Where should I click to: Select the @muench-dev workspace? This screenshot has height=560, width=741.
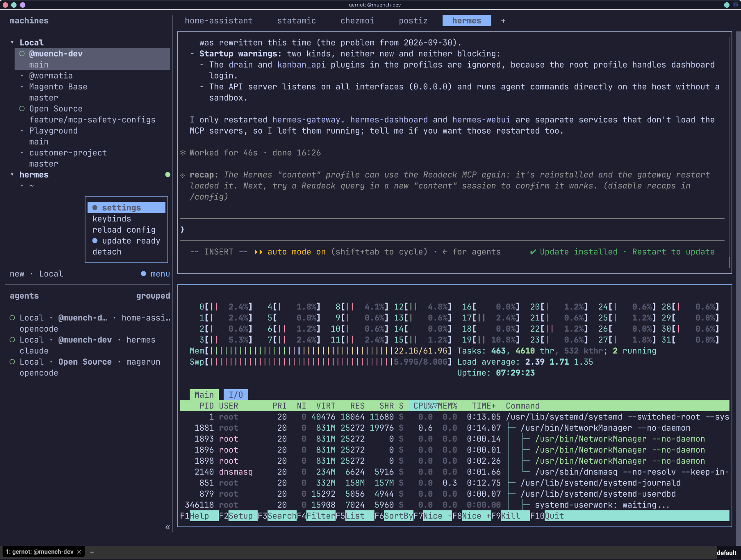coord(92,59)
